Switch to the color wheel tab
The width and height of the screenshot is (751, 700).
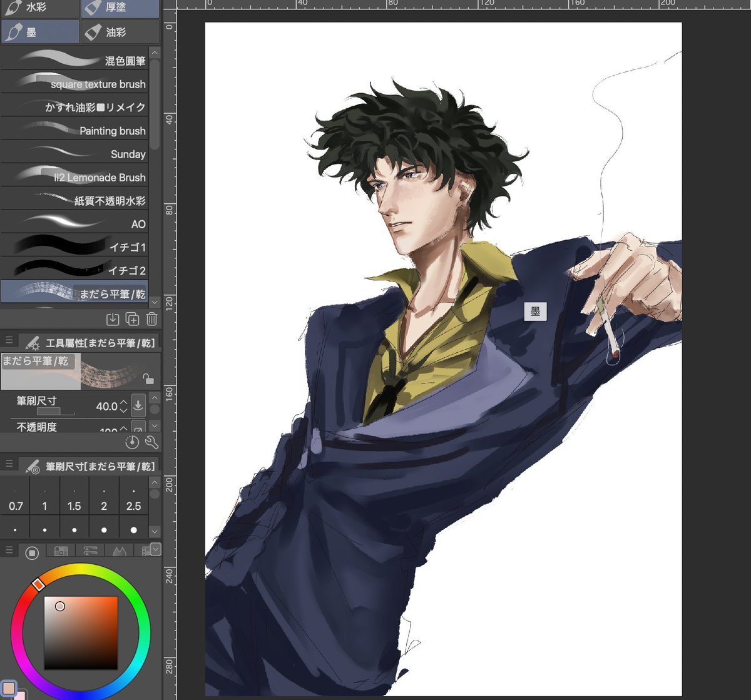pos(32,552)
